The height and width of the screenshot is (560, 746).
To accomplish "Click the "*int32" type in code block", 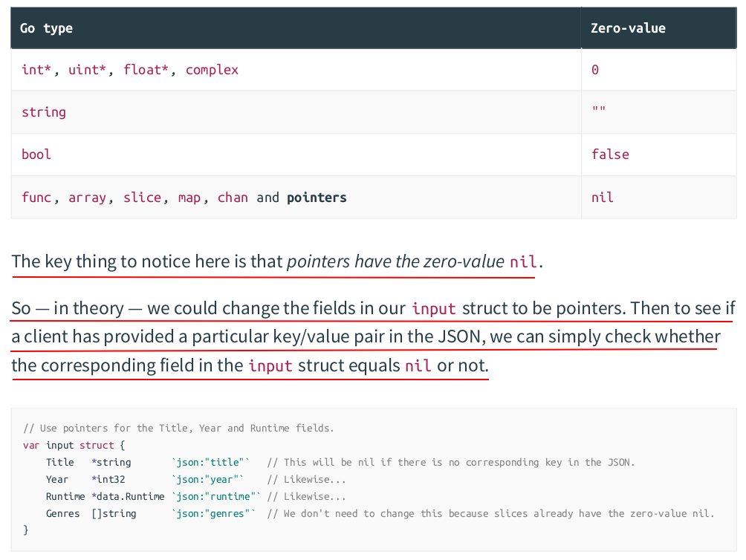I will tap(108, 479).
